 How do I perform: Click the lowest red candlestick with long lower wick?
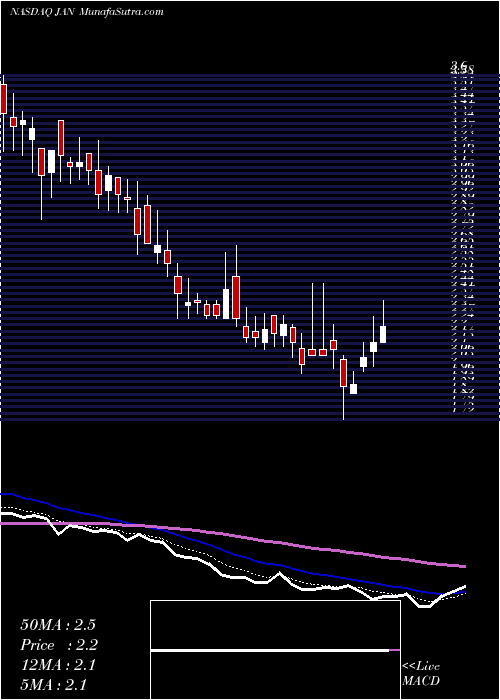343,373
